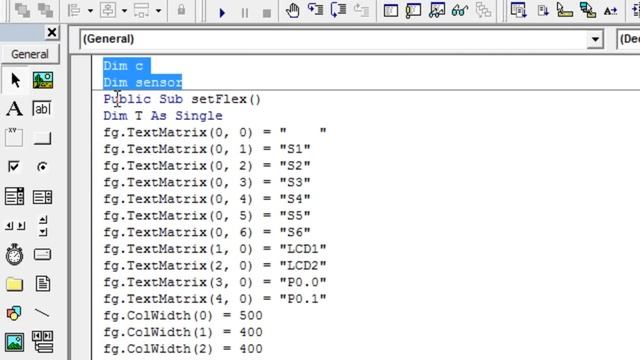Select the VScrollBar control tool

pos(43,226)
